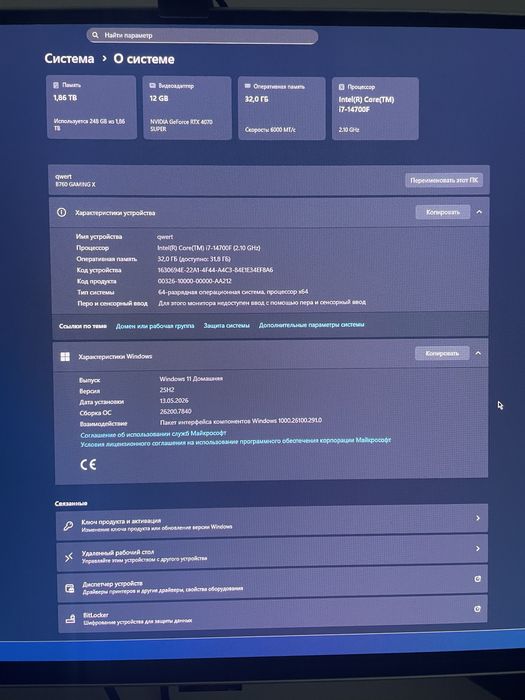Go back to Система breadcrumb
Image resolution: width=525 pixels, height=700 pixels.
pyautogui.click(x=69, y=58)
